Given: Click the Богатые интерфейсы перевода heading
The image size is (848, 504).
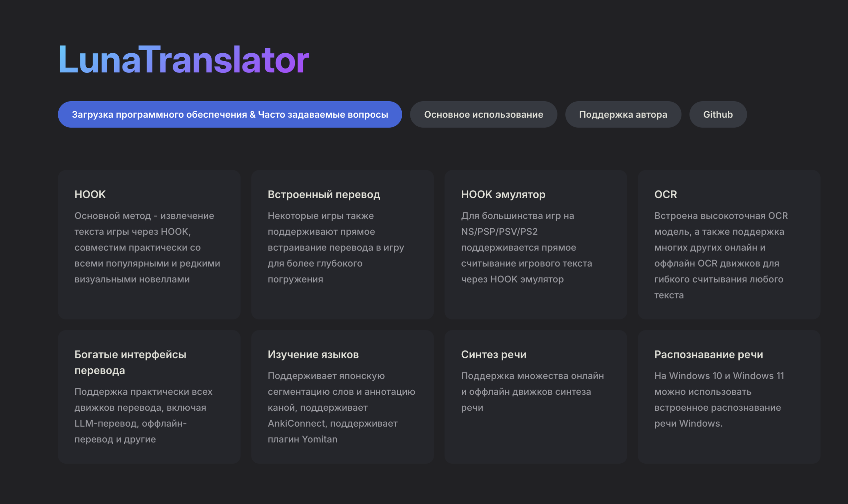Looking at the screenshot, I should pos(131,362).
